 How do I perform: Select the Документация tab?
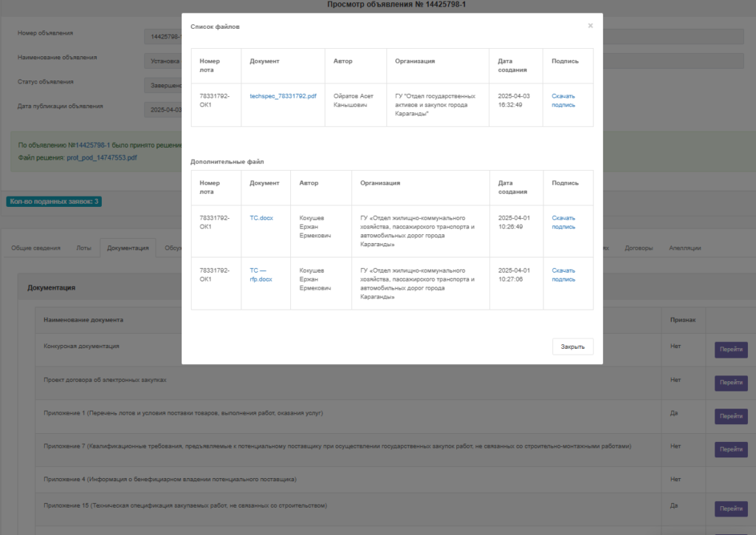click(128, 248)
